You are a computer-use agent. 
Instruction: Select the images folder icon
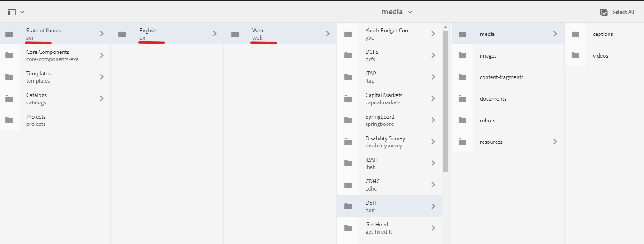click(462, 55)
